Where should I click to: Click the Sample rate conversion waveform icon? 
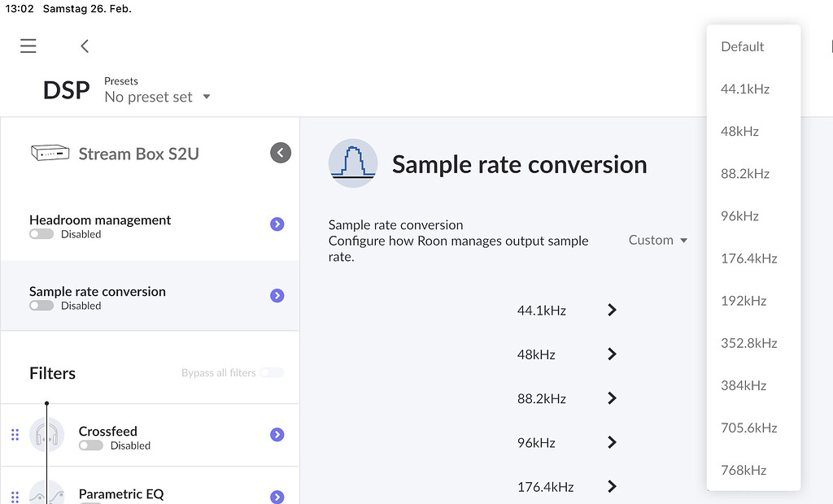click(352, 163)
